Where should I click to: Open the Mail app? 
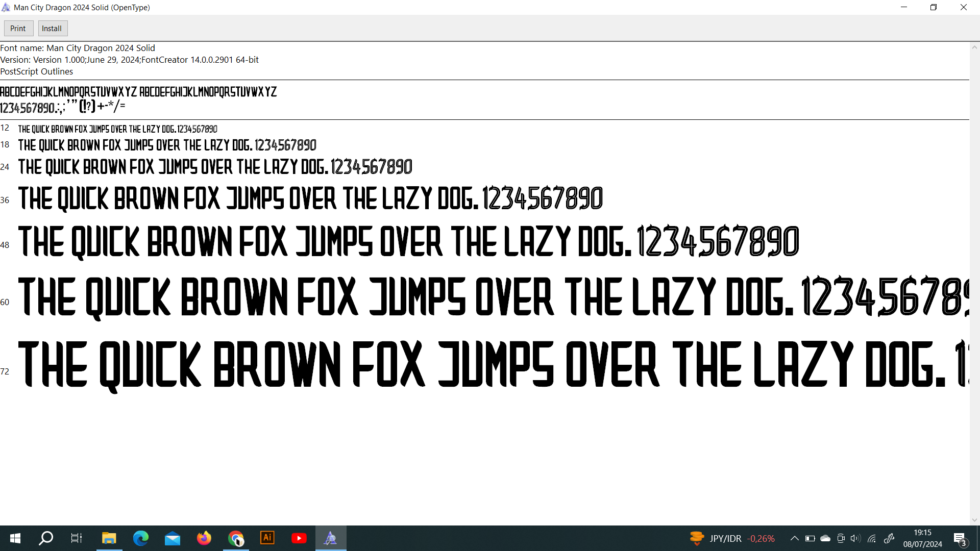173,538
